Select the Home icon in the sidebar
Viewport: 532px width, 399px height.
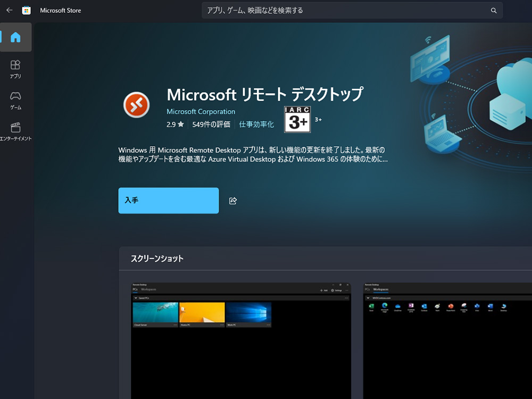[x=15, y=37]
